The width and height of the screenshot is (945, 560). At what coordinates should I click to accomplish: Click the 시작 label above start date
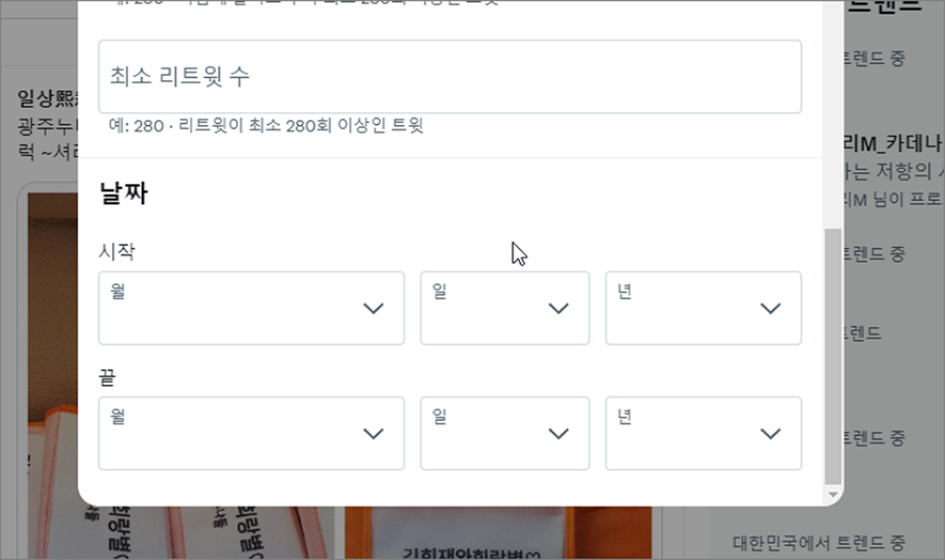tap(117, 252)
